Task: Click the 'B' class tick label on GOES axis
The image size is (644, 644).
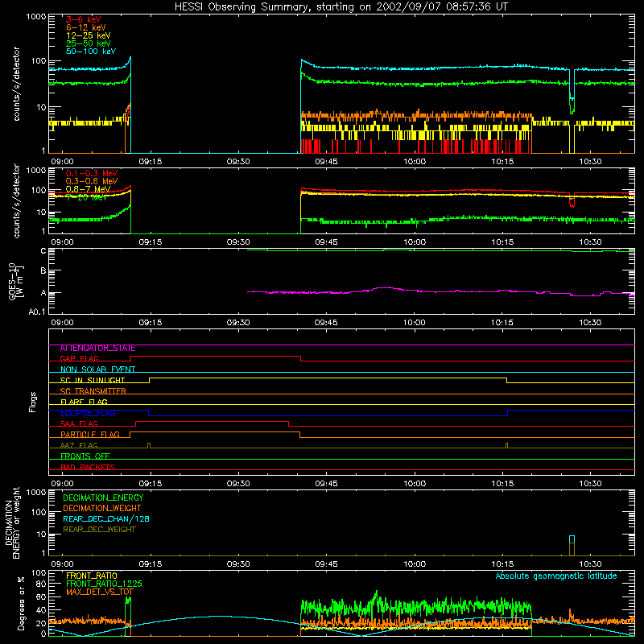Action: pyautogui.click(x=43, y=270)
